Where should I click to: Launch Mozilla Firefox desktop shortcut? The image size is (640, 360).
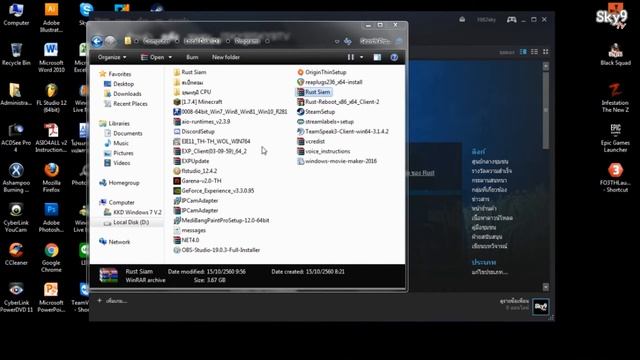[51, 177]
